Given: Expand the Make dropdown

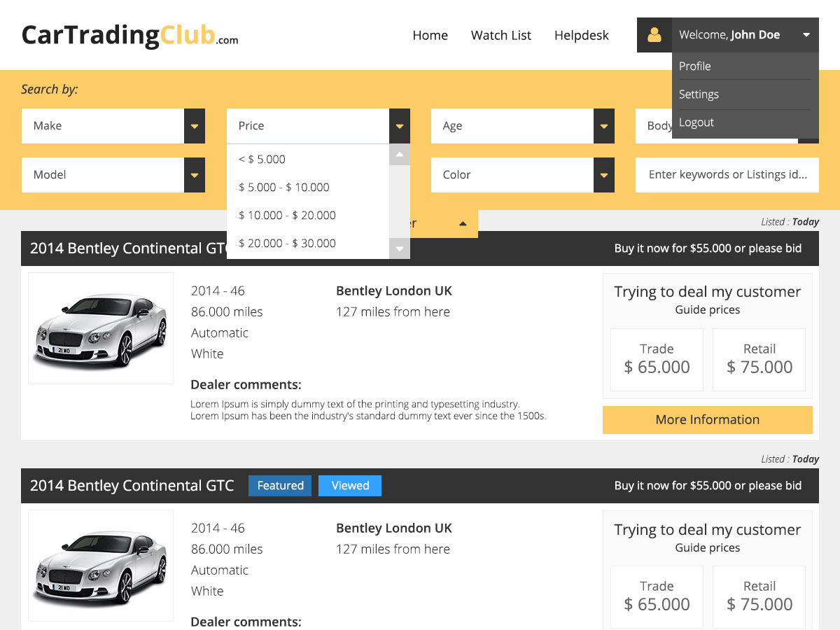Looking at the screenshot, I should click(x=194, y=126).
